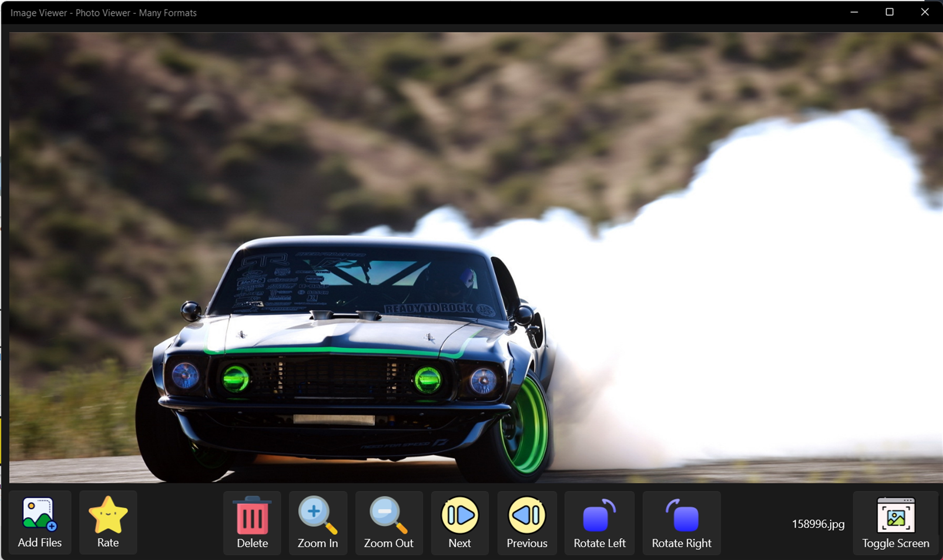Go back to the Previous image
This screenshot has width=943, height=560.
[x=527, y=515]
